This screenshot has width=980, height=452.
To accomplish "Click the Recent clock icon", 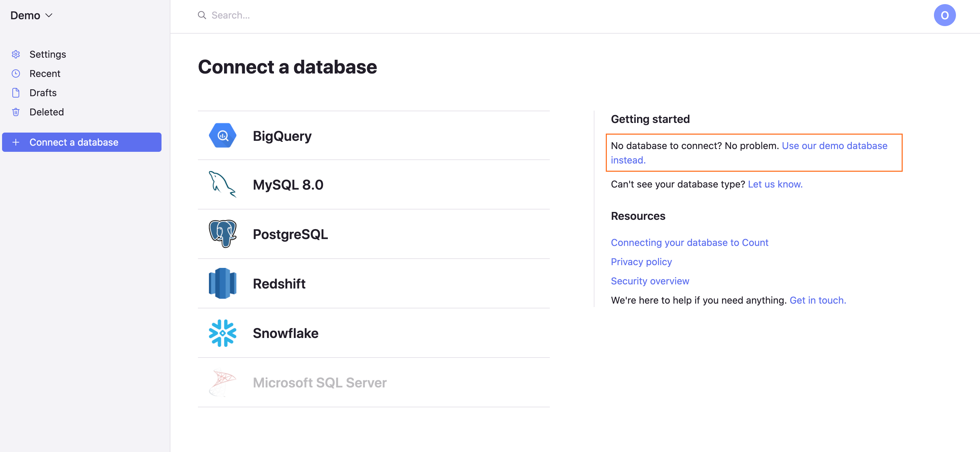I will (15, 74).
